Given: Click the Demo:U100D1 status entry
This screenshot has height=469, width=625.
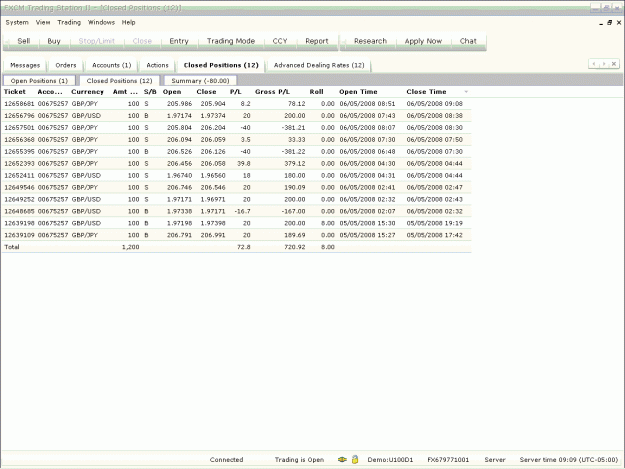Looking at the screenshot, I should pyautogui.click(x=390, y=460).
